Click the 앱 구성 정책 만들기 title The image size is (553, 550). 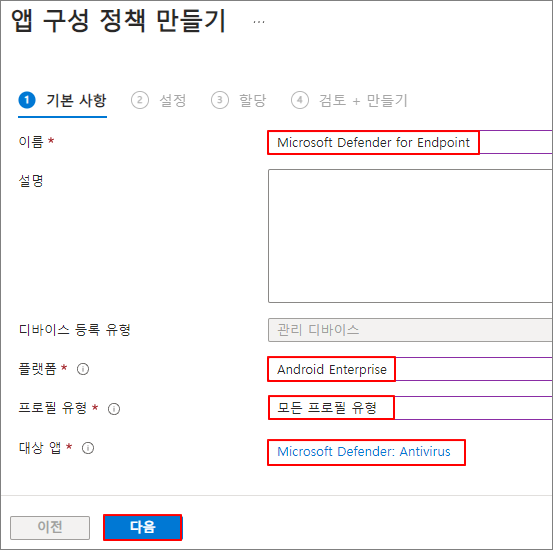coord(118,21)
